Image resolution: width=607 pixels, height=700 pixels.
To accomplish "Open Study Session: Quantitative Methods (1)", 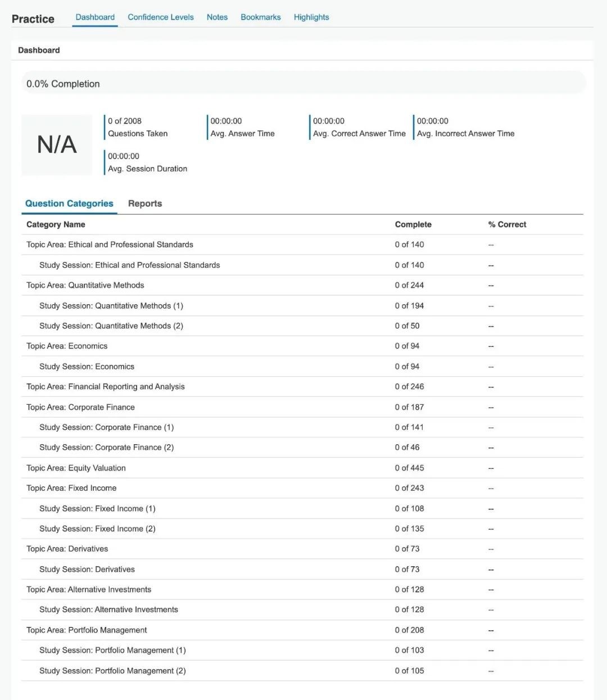I will pyautogui.click(x=111, y=306).
